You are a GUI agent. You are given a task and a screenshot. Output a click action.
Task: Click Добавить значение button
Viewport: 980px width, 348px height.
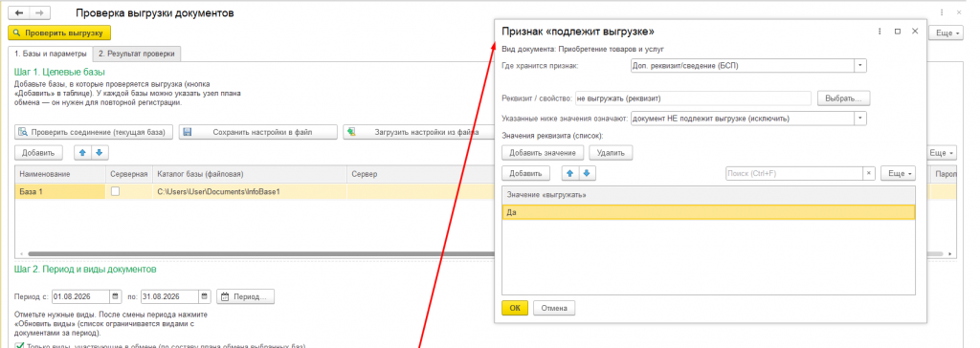[544, 152]
